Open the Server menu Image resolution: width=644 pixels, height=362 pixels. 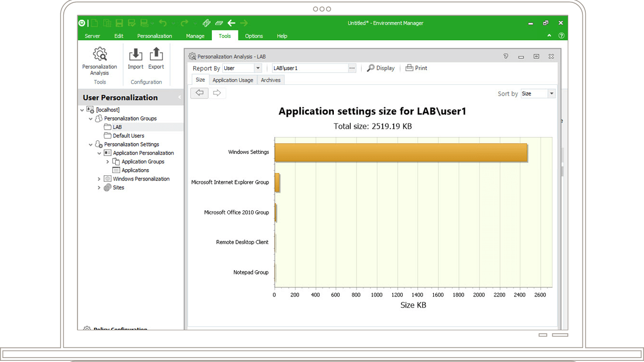coord(93,36)
